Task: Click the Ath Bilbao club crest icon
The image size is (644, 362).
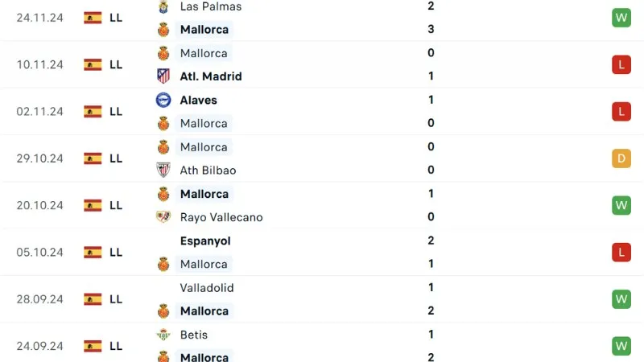Action: coord(163,170)
